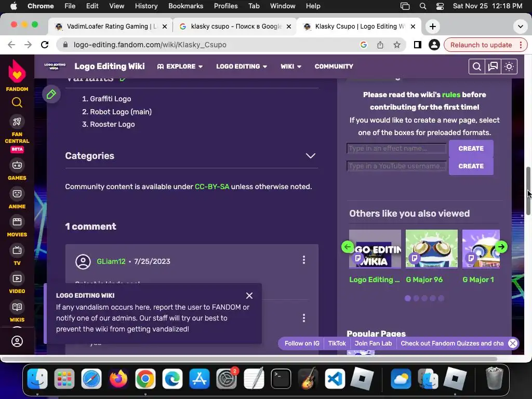Open Video section in sidebar
The width and height of the screenshot is (532, 399).
point(17,283)
